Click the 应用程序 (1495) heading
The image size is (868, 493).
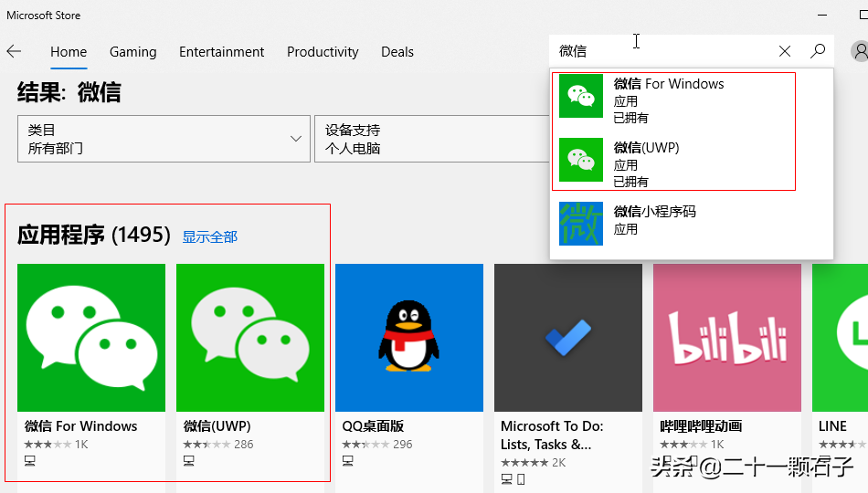pos(93,235)
